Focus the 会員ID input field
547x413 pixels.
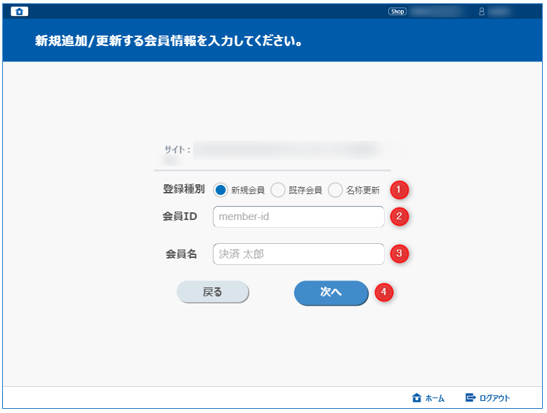tap(299, 217)
